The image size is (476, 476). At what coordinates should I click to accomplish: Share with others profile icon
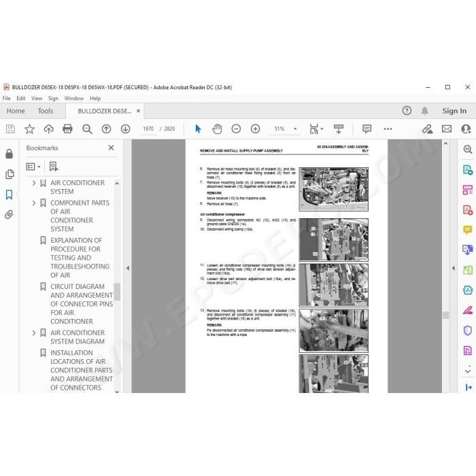(x=466, y=129)
